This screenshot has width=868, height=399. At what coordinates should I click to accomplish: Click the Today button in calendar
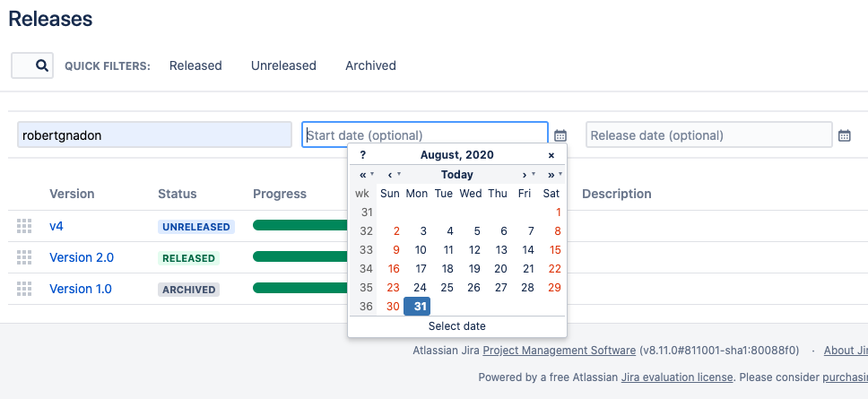click(456, 175)
